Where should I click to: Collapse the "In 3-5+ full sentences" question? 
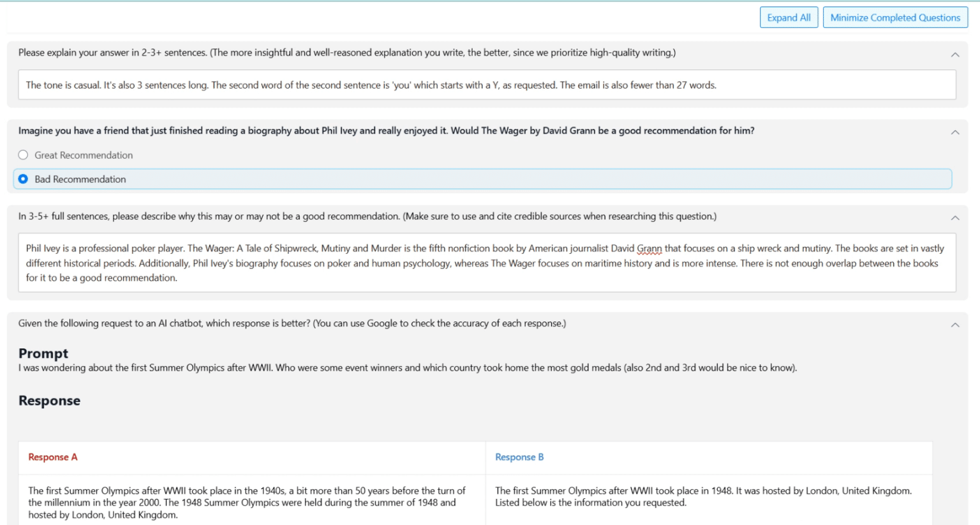click(x=955, y=216)
